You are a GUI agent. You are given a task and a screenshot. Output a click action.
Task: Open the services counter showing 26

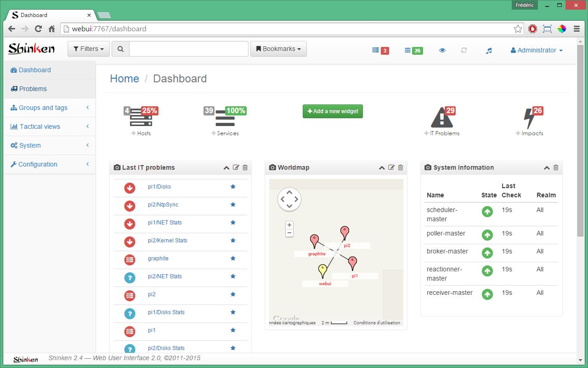click(413, 51)
